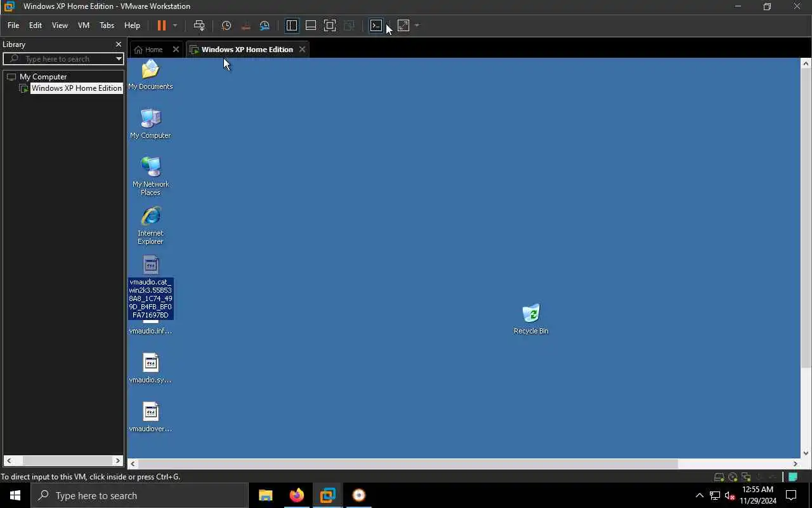812x508 pixels.
Task: Select Windows XP Home Edition in library tree
Action: (x=76, y=88)
